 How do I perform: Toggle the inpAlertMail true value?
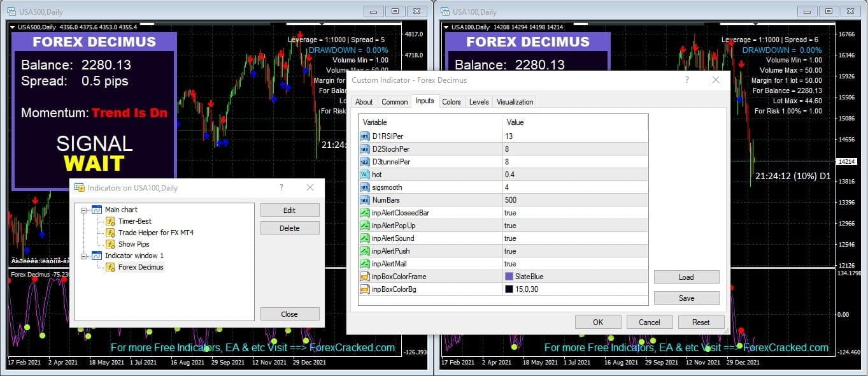click(510, 264)
